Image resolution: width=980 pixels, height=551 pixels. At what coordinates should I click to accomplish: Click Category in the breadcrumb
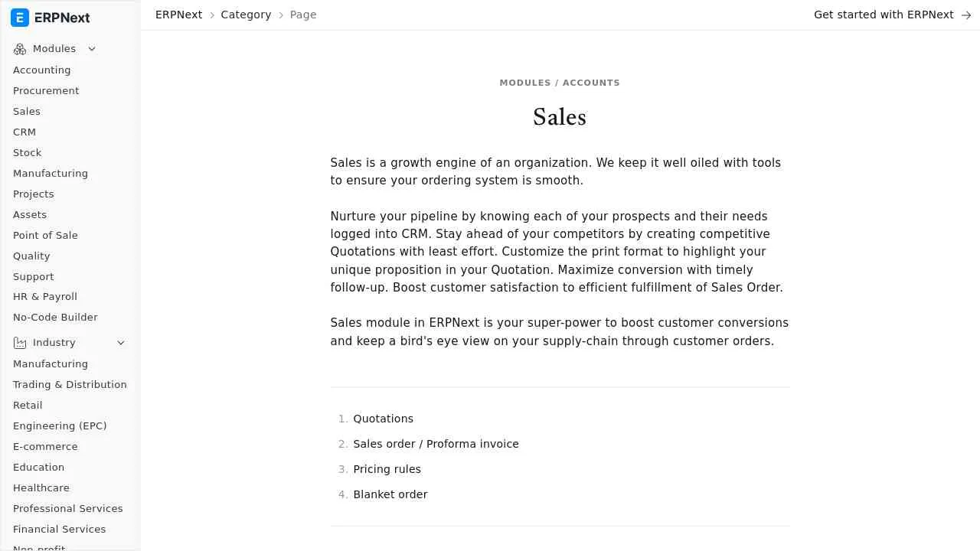[246, 15]
